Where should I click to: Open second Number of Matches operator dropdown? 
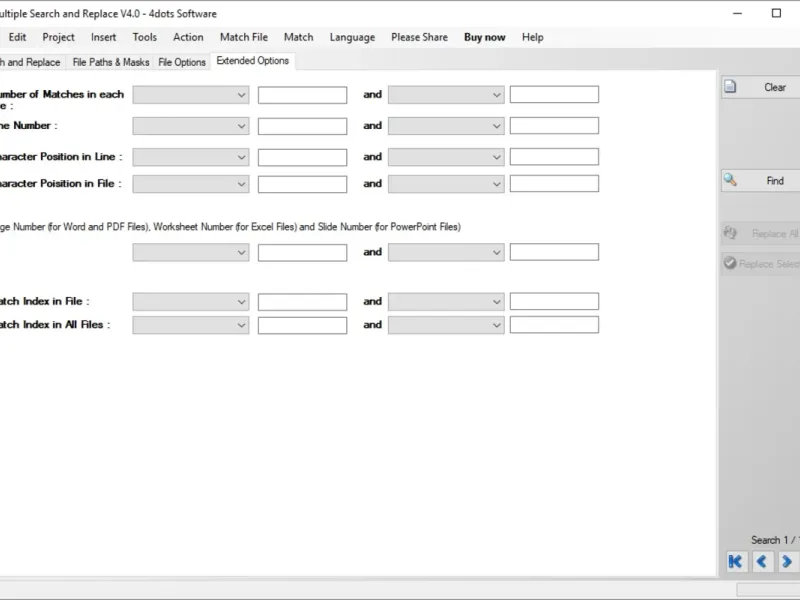click(446, 95)
